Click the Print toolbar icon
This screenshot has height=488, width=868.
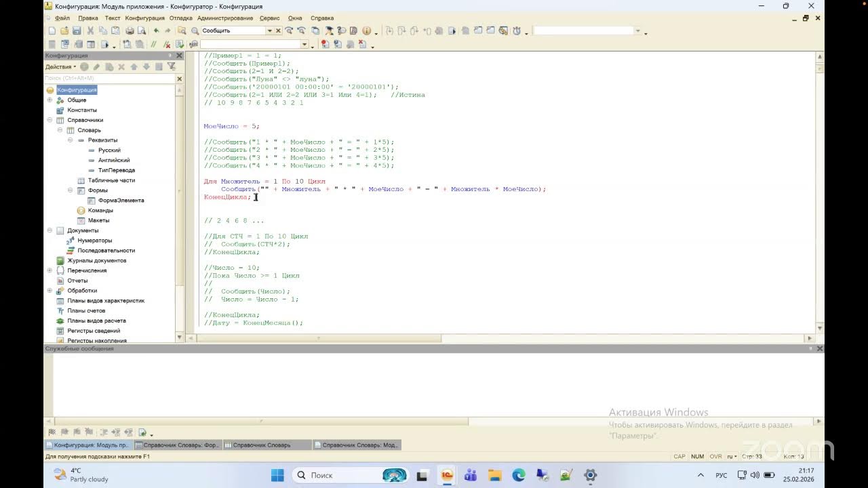[129, 30]
